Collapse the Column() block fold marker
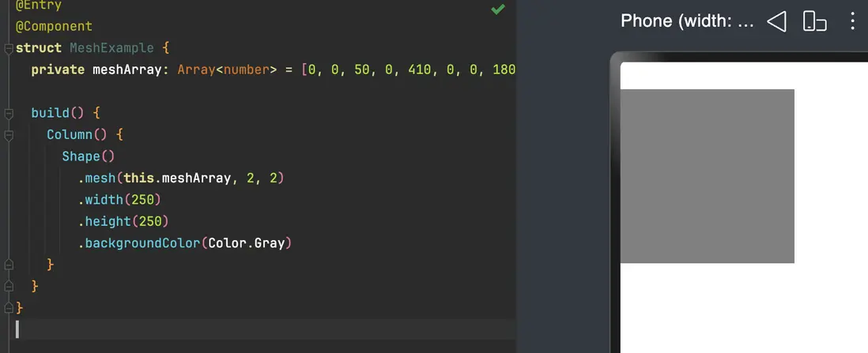Image resolution: width=868 pixels, height=353 pixels. [x=9, y=135]
